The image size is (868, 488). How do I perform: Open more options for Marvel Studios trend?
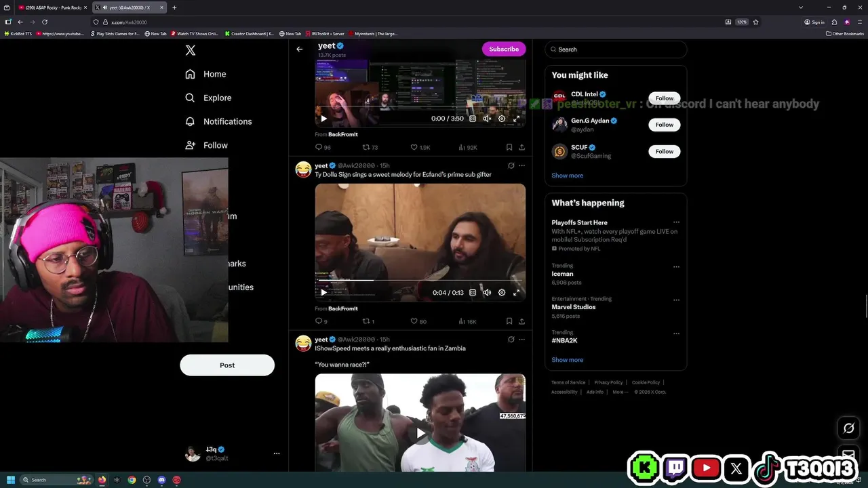pyautogui.click(x=676, y=300)
